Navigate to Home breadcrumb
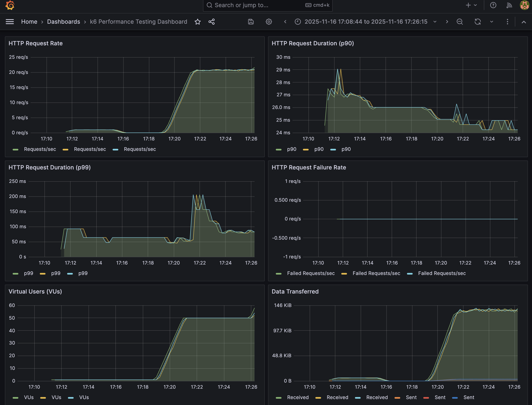 [x=29, y=22]
